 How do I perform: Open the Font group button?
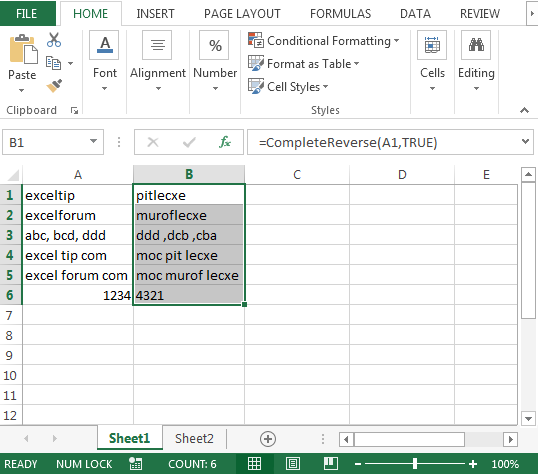pos(105,62)
